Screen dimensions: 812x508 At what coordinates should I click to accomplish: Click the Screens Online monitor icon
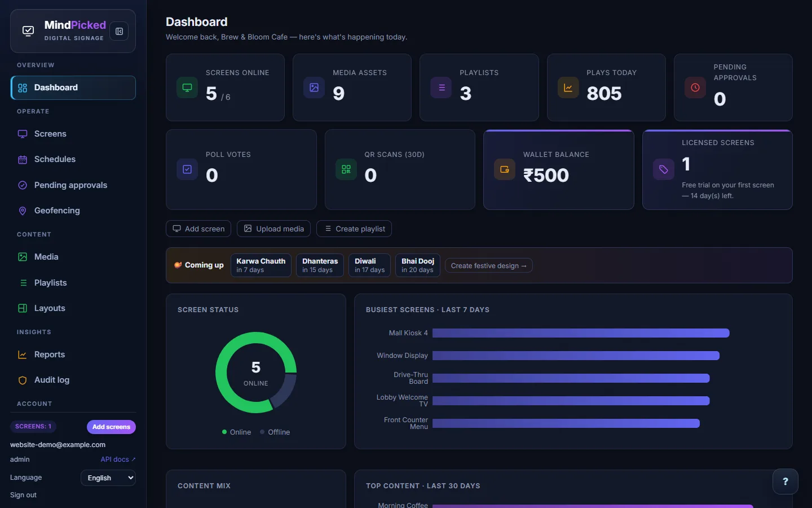[187, 87]
